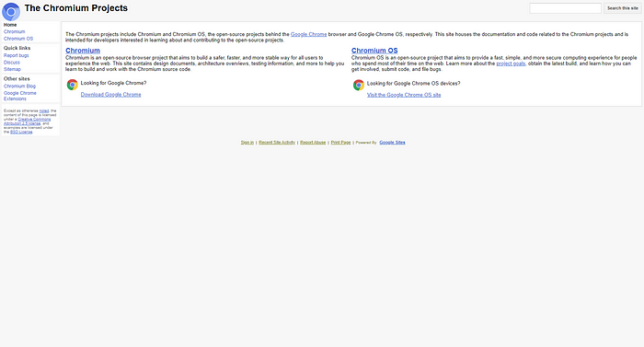The height and width of the screenshot is (347, 644).
Task: Click the 'Quick links' sidebar heading
Action: [17, 48]
